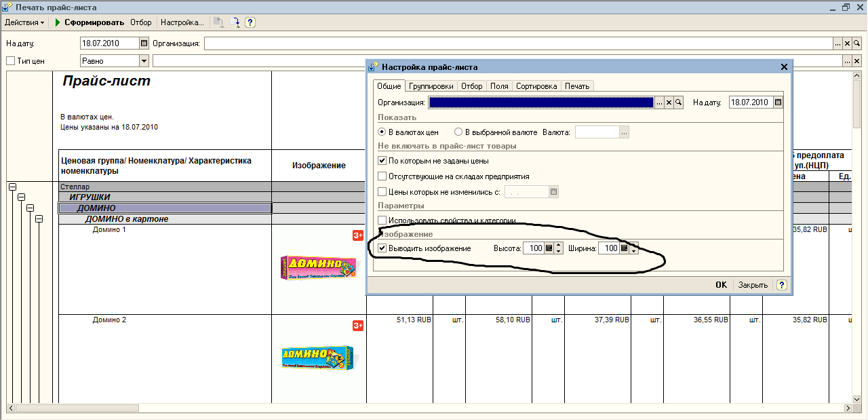
Task: Open calendar picker beside main На дату field
Action: coord(144,43)
